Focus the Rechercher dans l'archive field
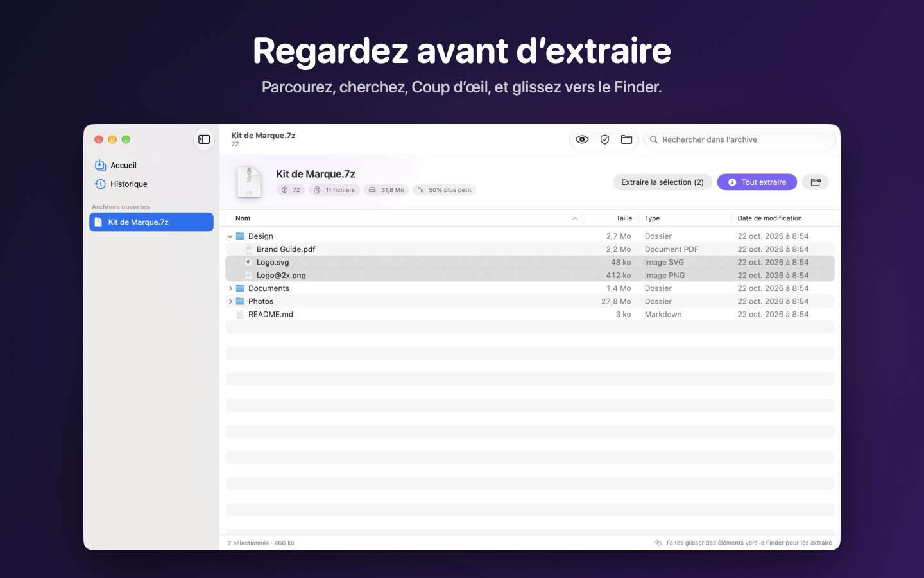This screenshot has width=924, height=578. [x=740, y=139]
